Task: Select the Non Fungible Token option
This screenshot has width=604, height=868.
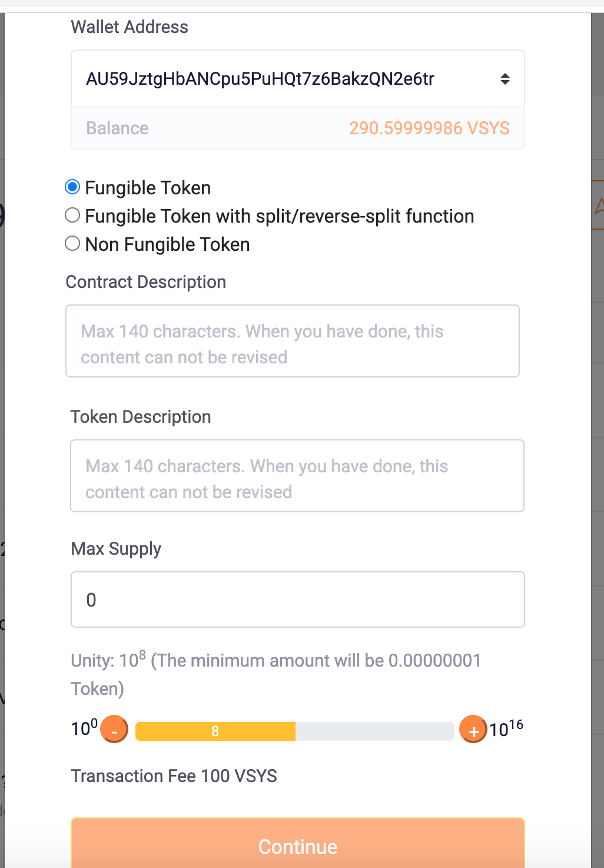Action: pyautogui.click(x=72, y=243)
